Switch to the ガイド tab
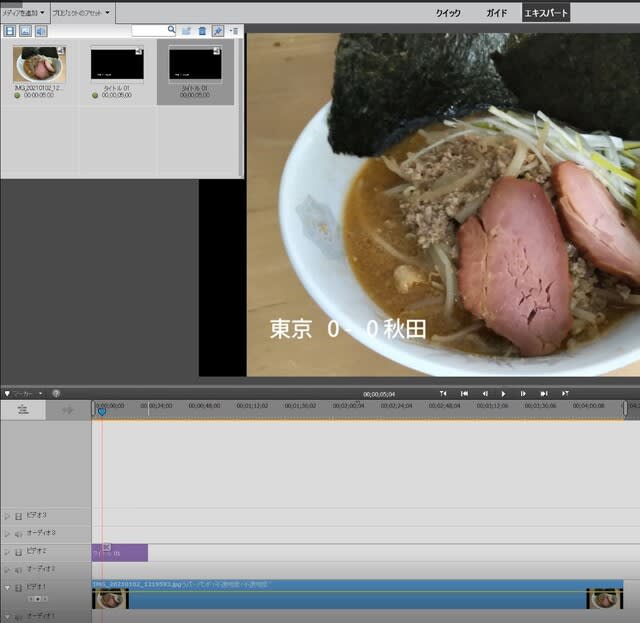Viewport: 640px width, 623px height. pos(496,13)
